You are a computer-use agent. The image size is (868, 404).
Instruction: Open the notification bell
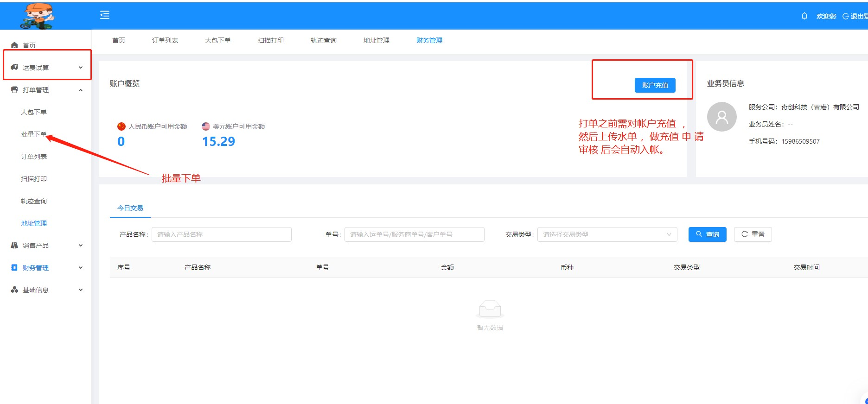click(804, 16)
